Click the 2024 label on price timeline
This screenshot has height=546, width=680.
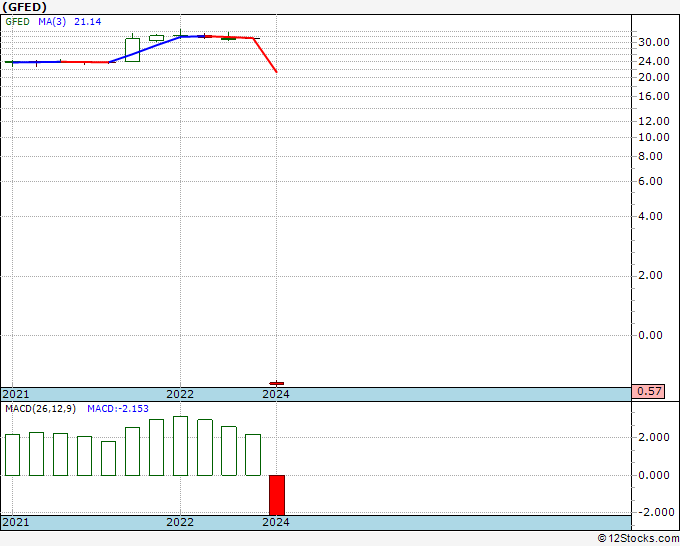tap(276, 394)
